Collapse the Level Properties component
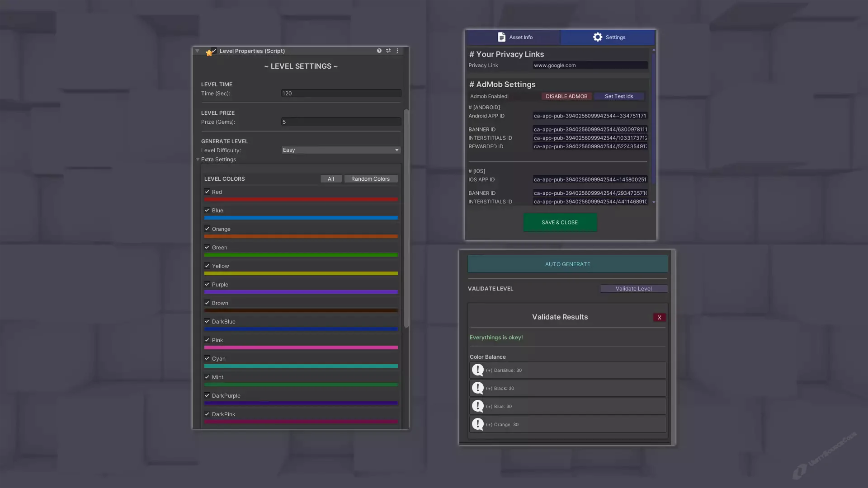 pyautogui.click(x=197, y=51)
